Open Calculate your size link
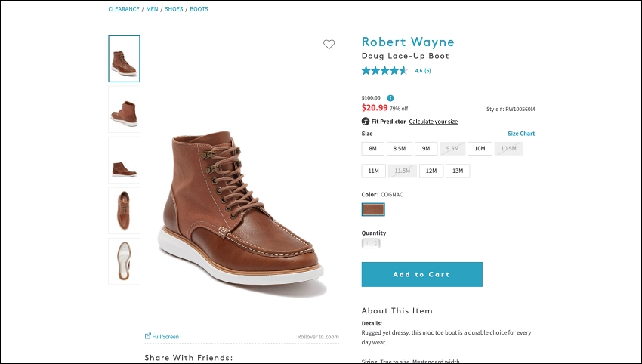Image resolution: width=642 pixels, height=364 pixels. point(434,122)
